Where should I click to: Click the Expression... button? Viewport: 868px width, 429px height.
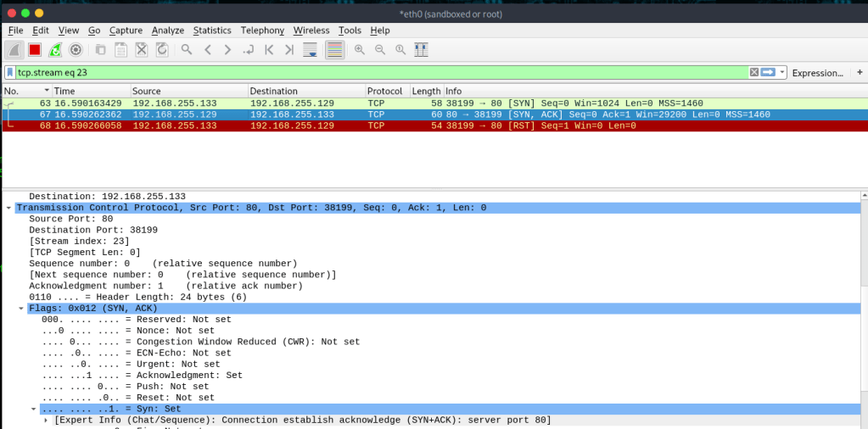pos(816,73)
